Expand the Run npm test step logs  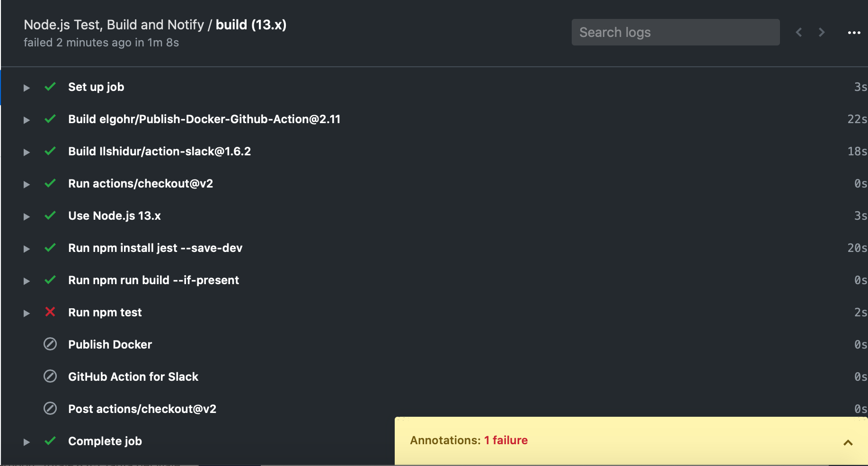26,313
